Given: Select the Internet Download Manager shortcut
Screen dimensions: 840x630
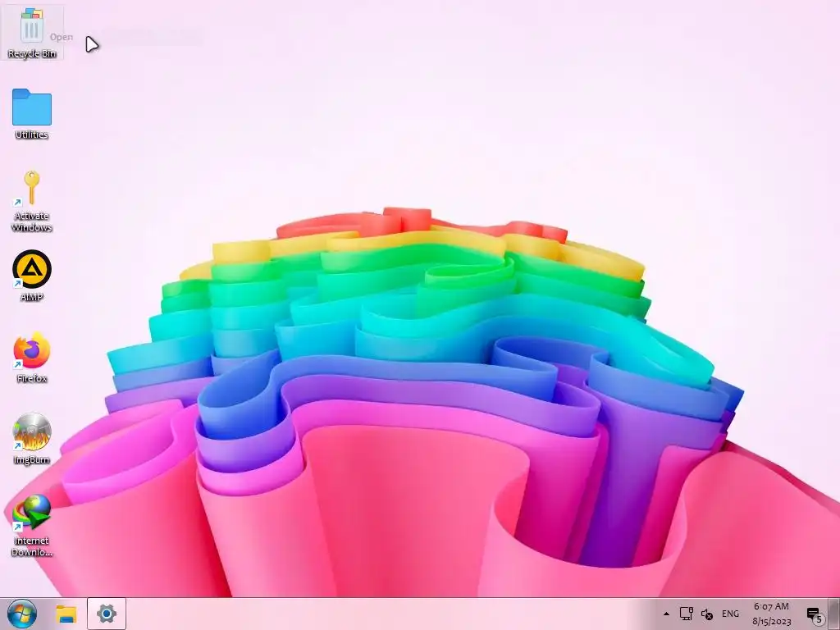Looking at the screenshot, I should (x=32, y=526).
